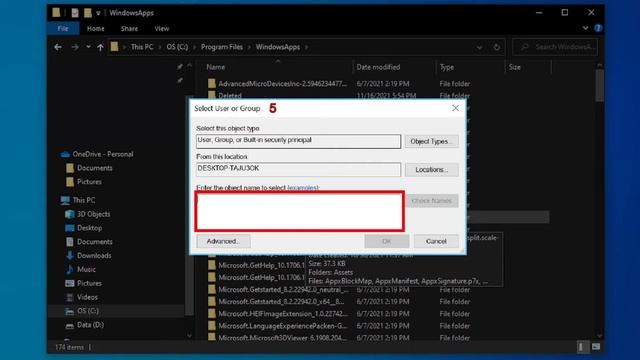640x360 pixels.
Task: Switch to large icons view layout
Action: coord(596,347)
